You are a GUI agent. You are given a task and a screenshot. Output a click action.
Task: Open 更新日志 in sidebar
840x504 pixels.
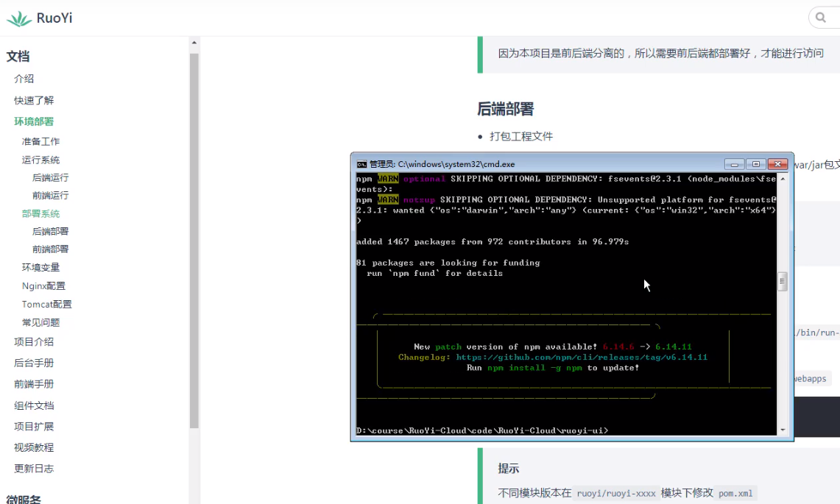click(x=34, y=469)
